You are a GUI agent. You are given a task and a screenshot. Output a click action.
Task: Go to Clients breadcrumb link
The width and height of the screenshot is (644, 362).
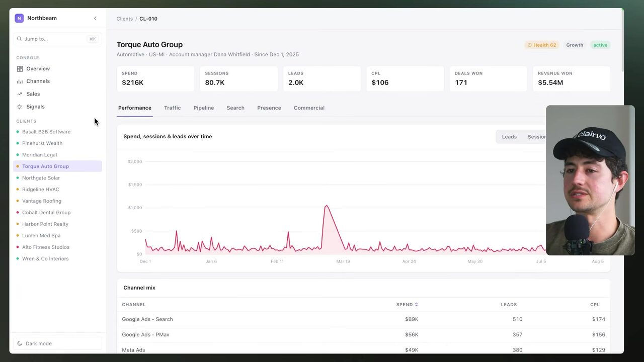125,19
